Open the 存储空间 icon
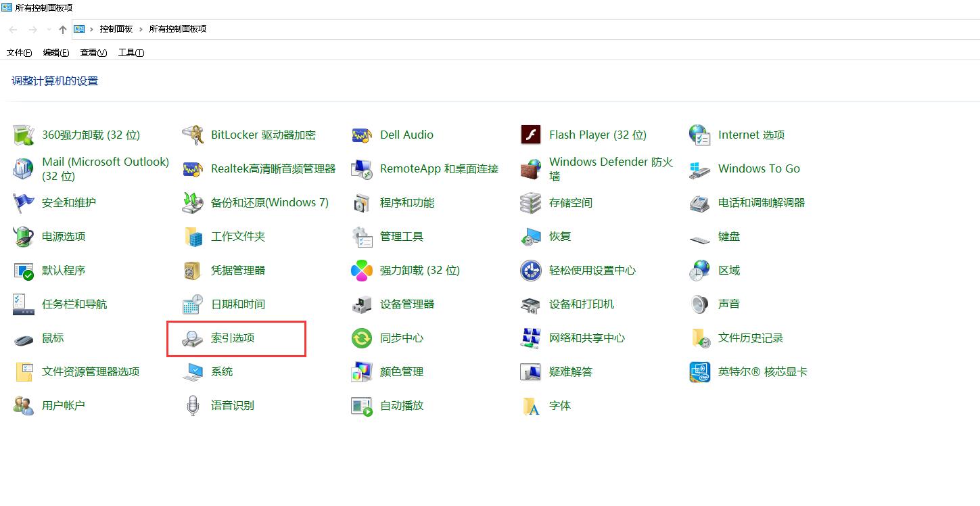980x506 pixels. pyautogui.click(x=531, y=202)
